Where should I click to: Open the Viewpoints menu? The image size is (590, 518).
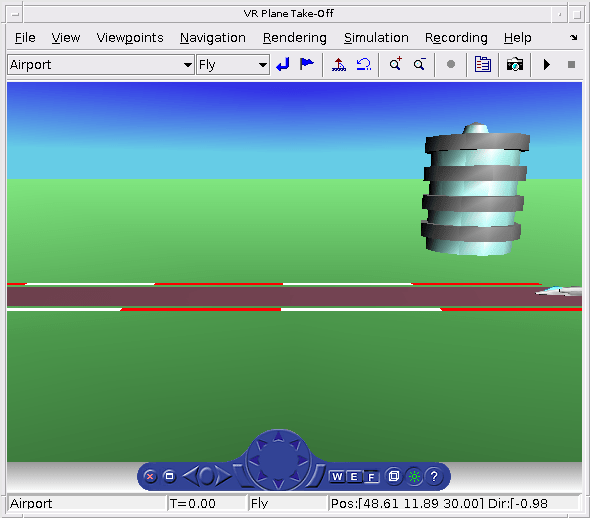[x=130, y=38]
